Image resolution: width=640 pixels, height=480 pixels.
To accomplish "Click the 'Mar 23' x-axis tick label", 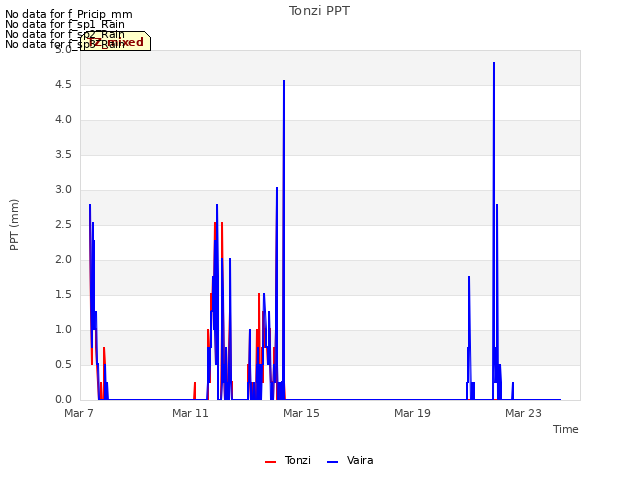I will point(523,413).
